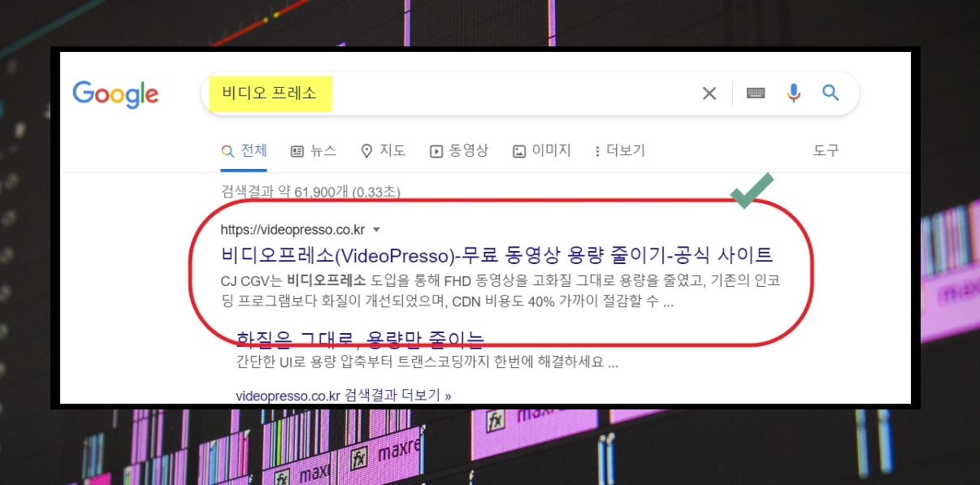Click the Google logo

(115, 94)
